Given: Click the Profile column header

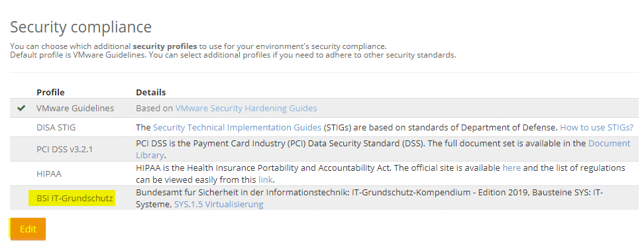Looking at the screenshot, I should click(x=50, y=92).
